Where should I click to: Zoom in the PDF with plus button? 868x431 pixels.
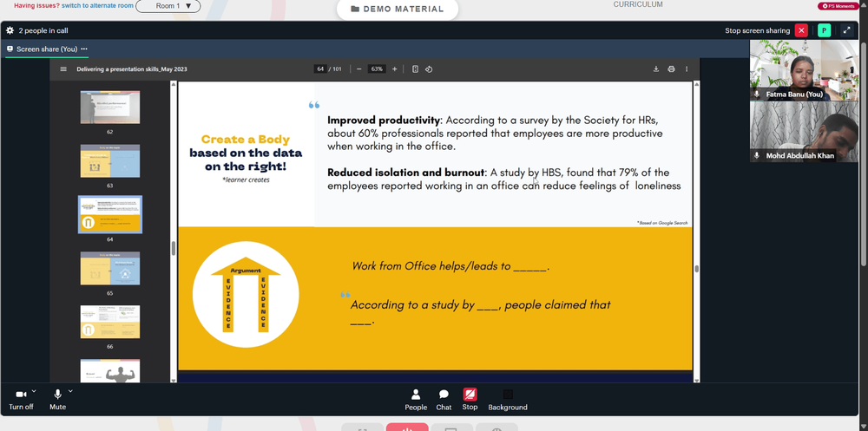pyautogui.click(x=395, y=69)
